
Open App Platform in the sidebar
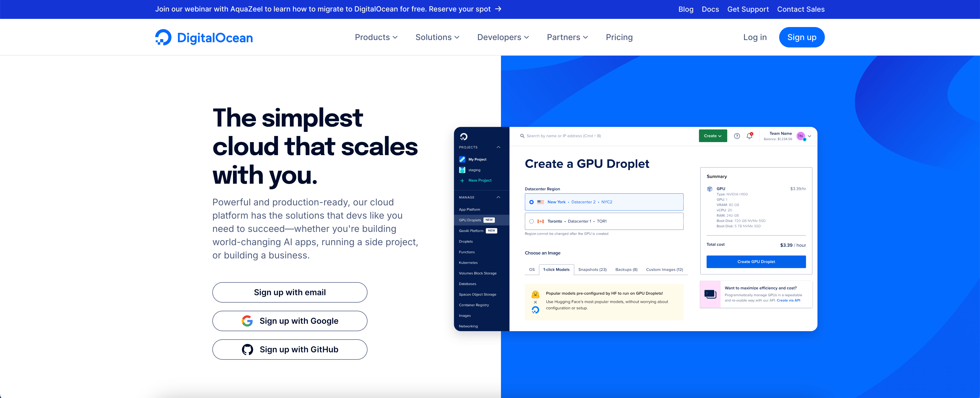click(470, 210)
